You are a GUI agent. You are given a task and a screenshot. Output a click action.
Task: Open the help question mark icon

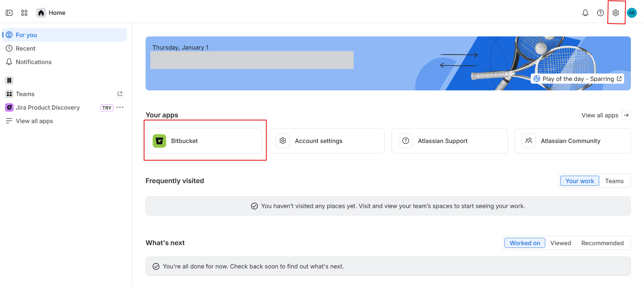pyautogui.click(x=600, y=13)
